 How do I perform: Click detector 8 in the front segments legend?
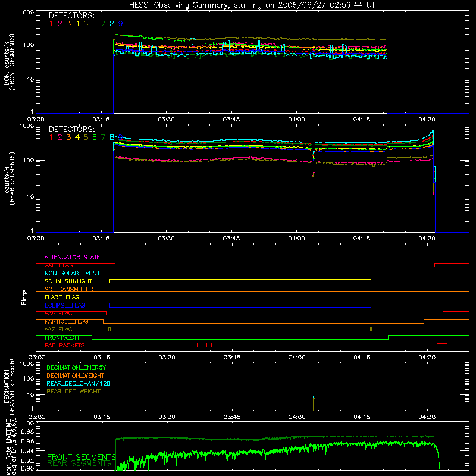point(112,23)
